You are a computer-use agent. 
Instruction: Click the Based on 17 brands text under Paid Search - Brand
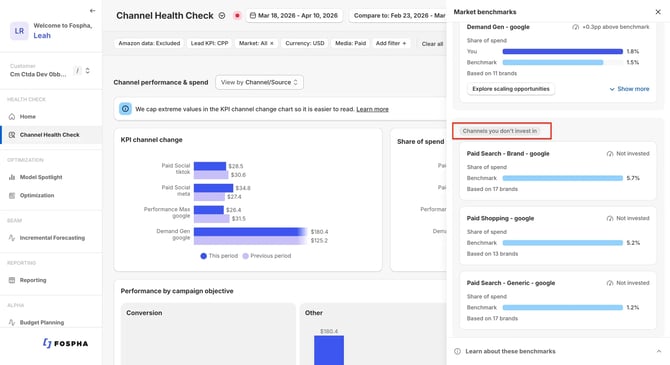pos(492,189)
